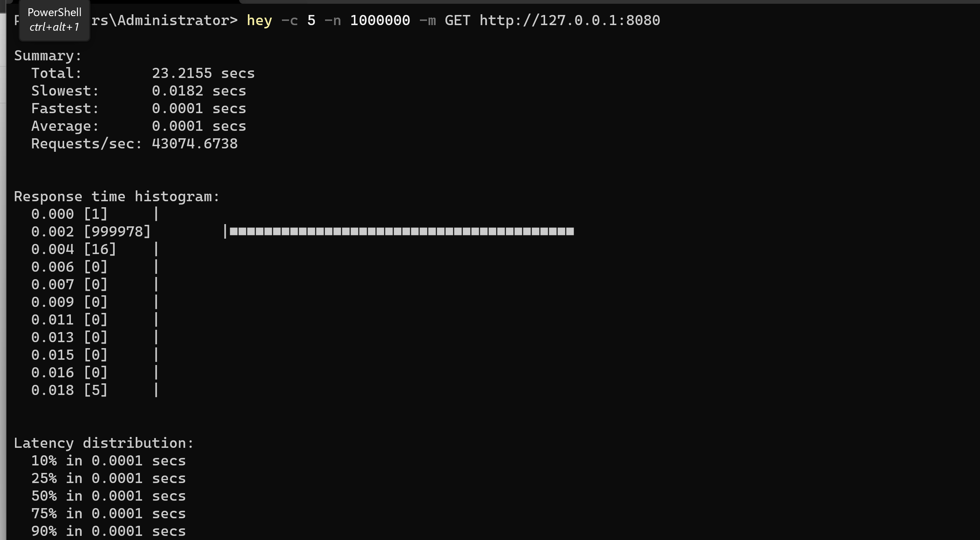Click the 0.000 [1] histogram row

(95, 214)
